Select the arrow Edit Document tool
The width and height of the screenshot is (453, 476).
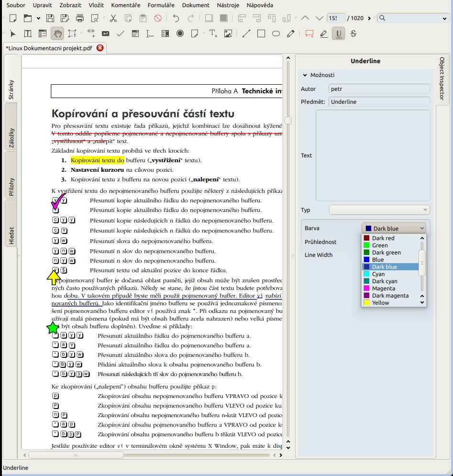13,33
